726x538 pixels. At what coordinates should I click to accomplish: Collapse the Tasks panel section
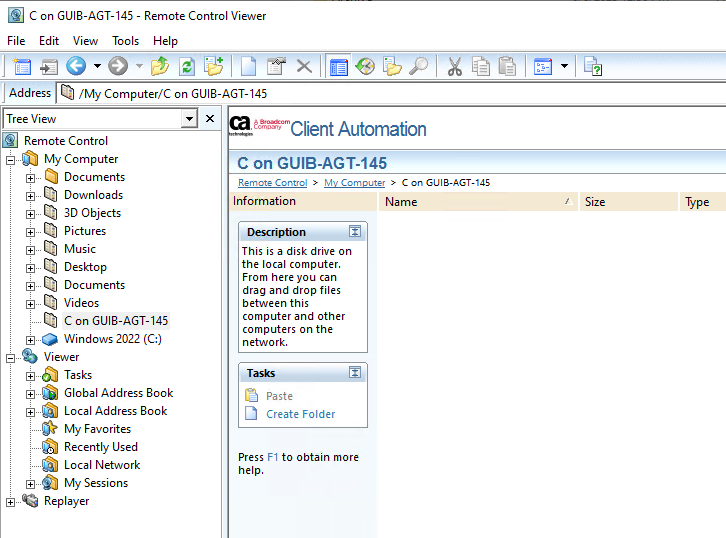point(355,373)
